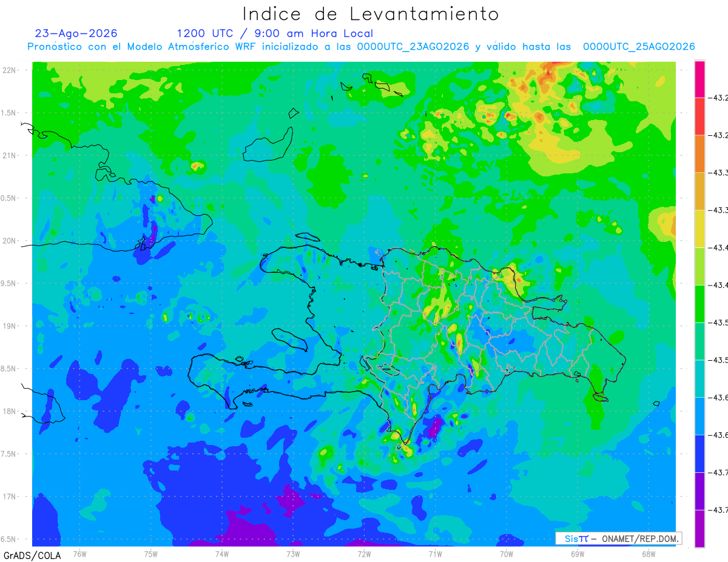728x562 pixels.
Task: Click the 1.5N latitude label
Action: tap(9, 113)
